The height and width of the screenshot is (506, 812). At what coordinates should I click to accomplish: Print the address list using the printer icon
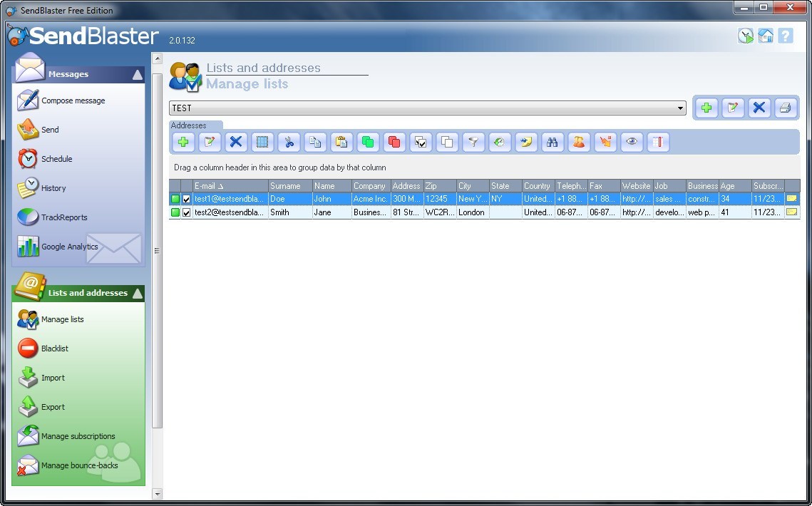785,108
